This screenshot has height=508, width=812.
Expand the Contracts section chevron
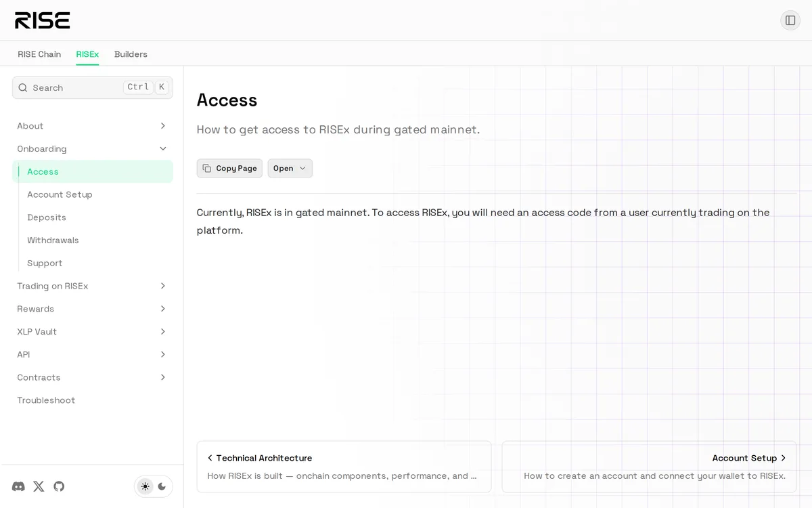coord(163,377)
